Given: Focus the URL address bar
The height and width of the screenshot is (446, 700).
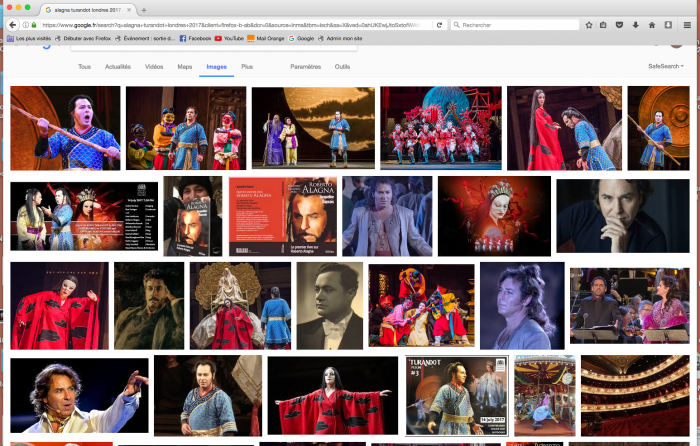Looking at the screenshot, I should (232, 25).
